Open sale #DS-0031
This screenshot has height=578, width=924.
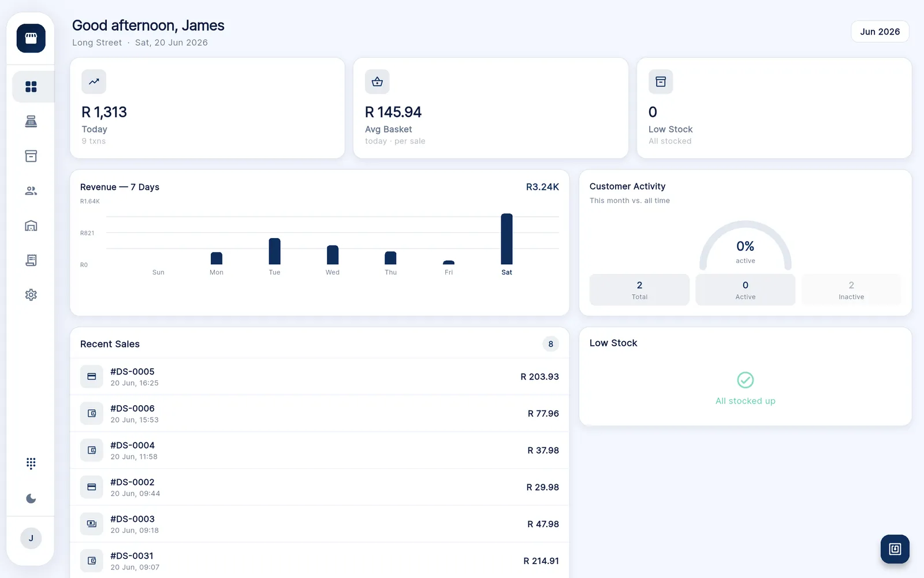pos(319,561)
